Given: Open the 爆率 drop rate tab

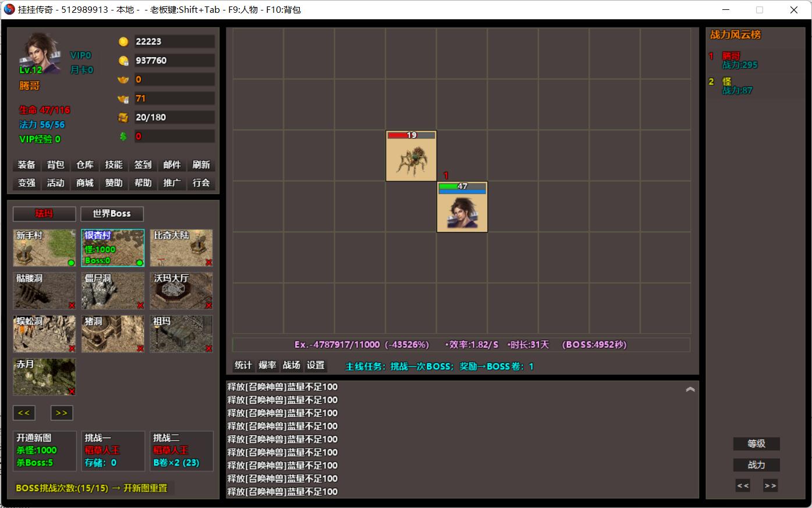Looking at the screenshot, I should click(268, 365).
